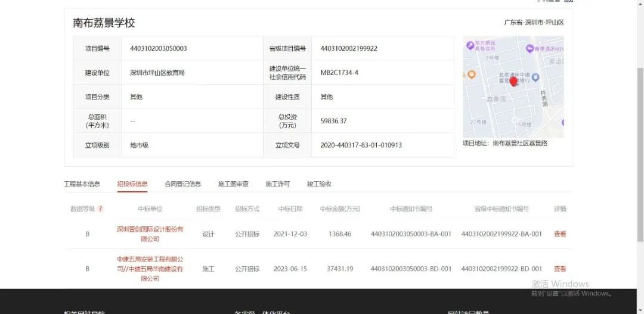Click notice number 4403102003050003-BA-001
Image resolution: width=644 pixels, height=314 pixels.
(x=411, y=234)
